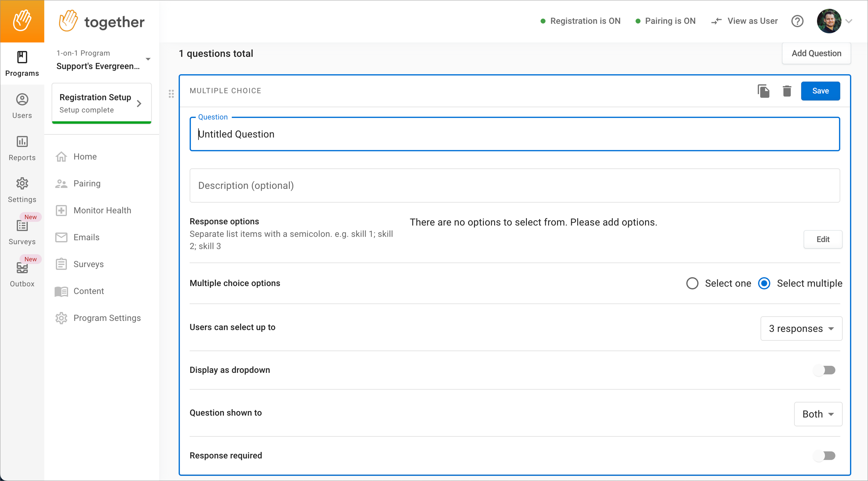The height and width of the screenshot is (481, 868).
Task: Click the 'There are no options' message
Action: 533,222
